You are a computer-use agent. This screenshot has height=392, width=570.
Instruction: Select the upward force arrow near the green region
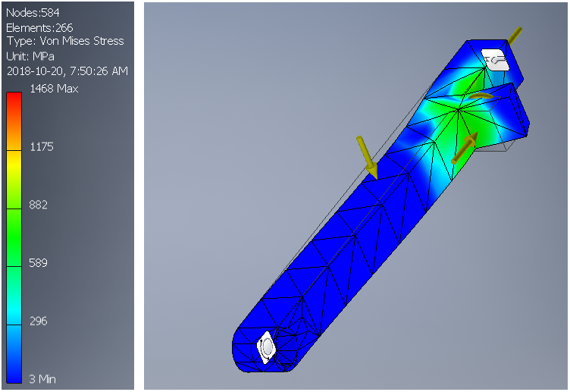464,148
